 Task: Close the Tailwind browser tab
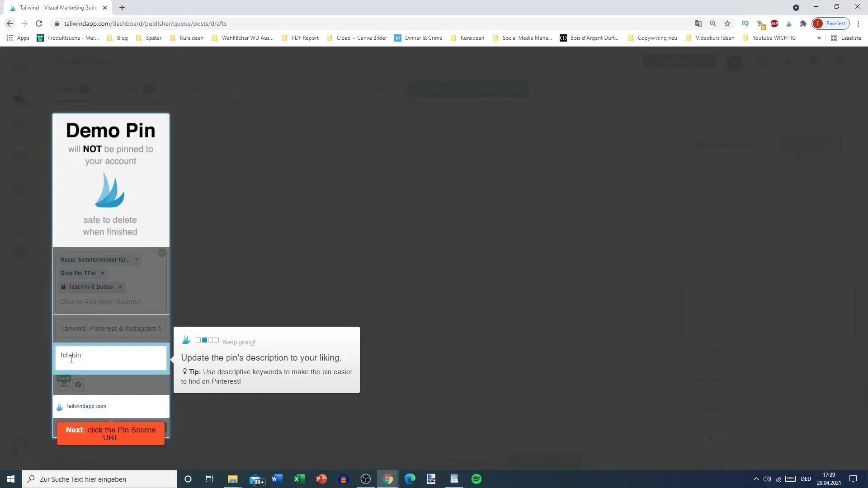click(x=105, y=8)
